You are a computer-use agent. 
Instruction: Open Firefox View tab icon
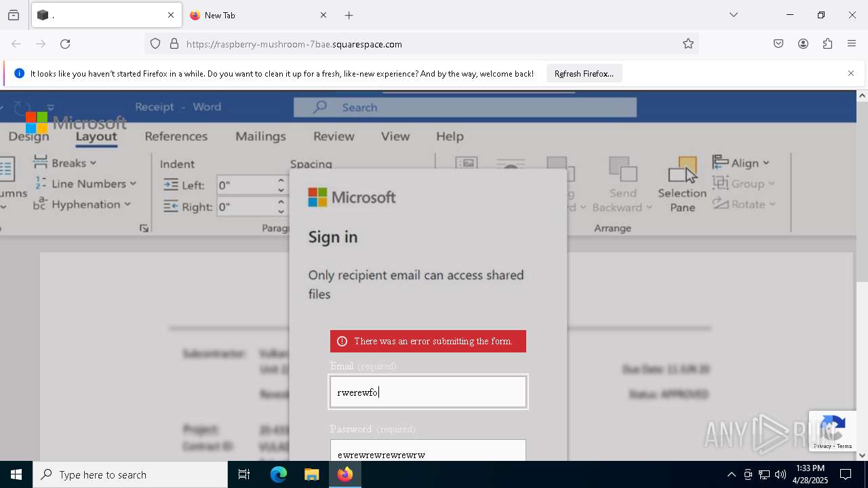pos(14,15)
